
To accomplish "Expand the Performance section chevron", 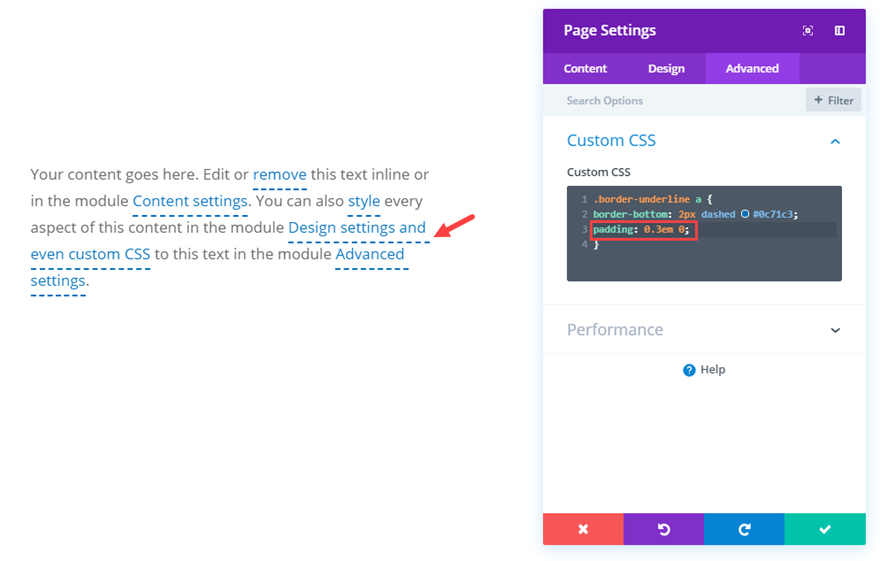I will point(835,330).
